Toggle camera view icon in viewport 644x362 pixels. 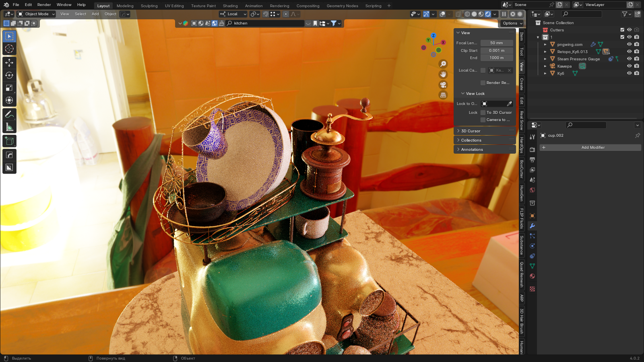(x=443, y=85)
